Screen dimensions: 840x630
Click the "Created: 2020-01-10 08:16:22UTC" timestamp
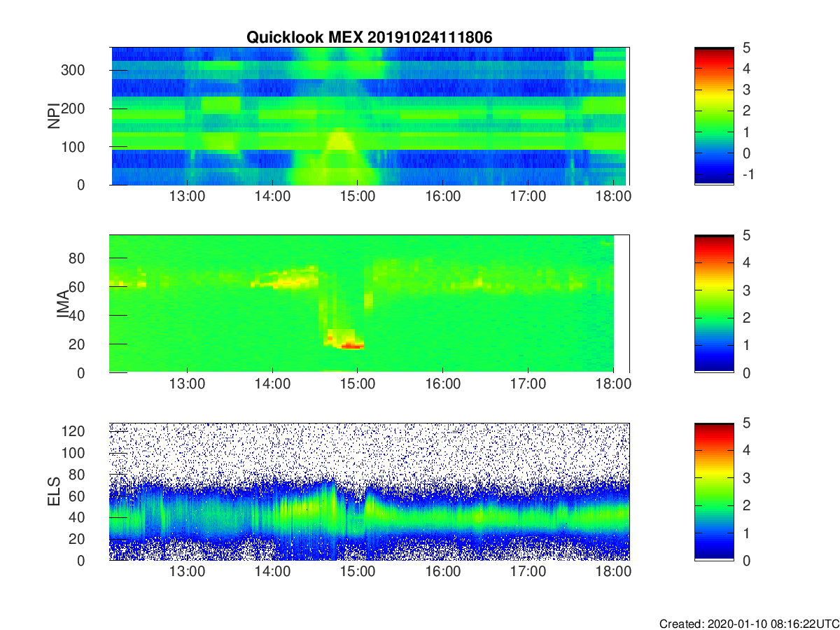[749, 624]
